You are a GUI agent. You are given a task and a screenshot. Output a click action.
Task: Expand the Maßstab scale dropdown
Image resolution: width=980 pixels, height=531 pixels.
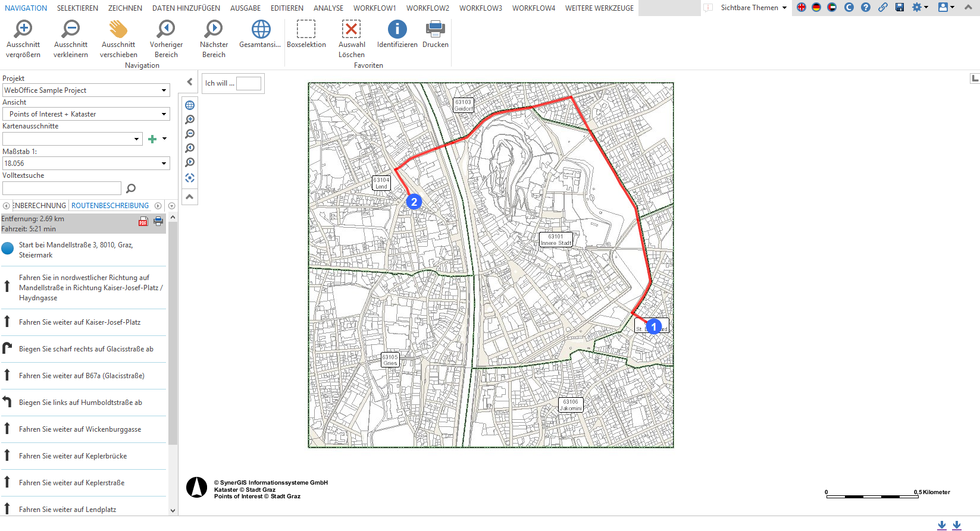pyautogui.click(x=164, y=164)
